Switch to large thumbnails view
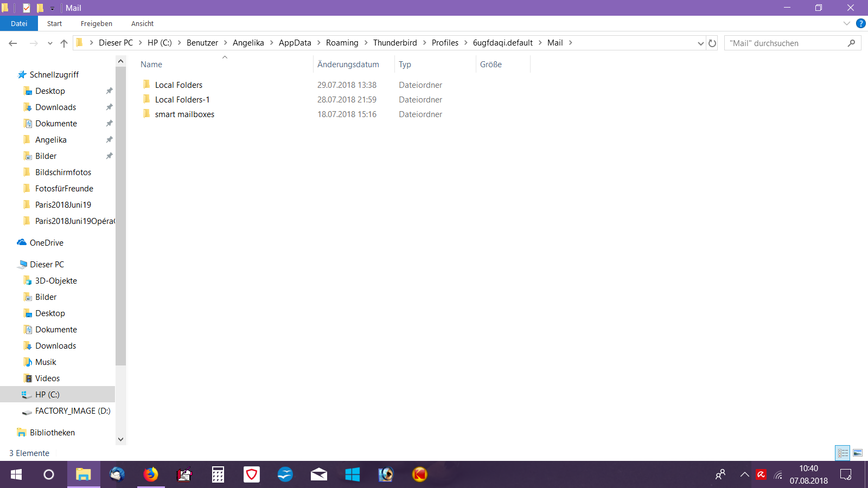The image size is (868, 488). 858,453
